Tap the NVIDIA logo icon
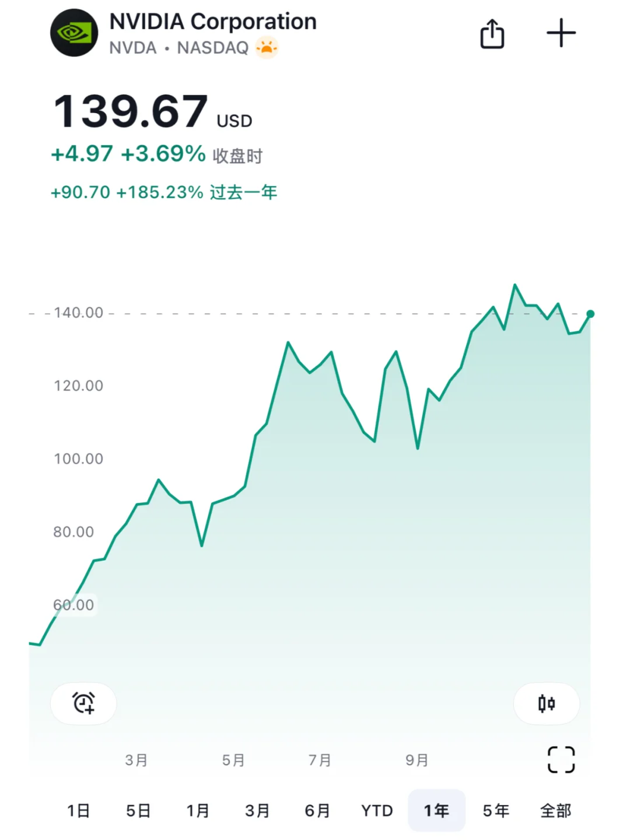Image resolution: width=630 pixels, height=840 pixels. pyautogui.click(x=74, y=33)
